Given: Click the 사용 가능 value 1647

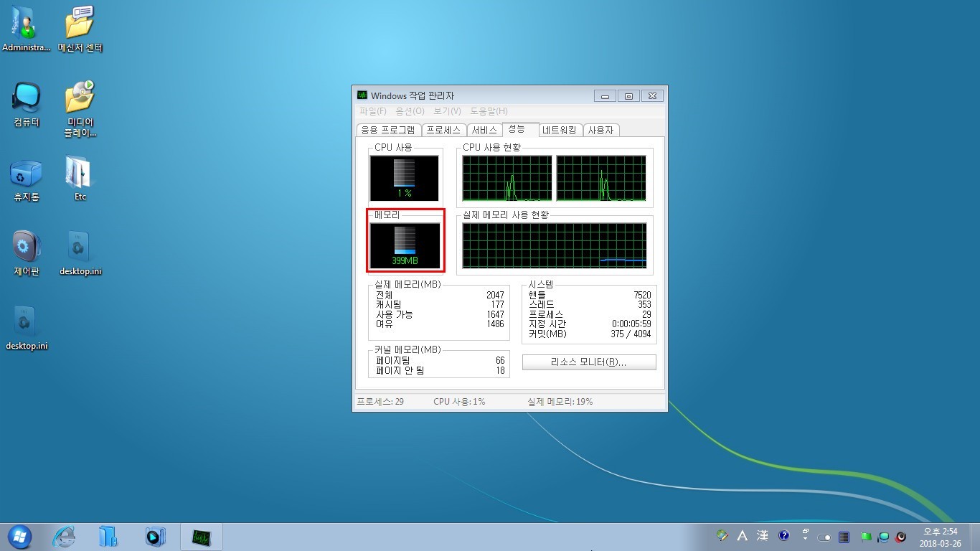Looking at the screenshot, I should 495,314.
